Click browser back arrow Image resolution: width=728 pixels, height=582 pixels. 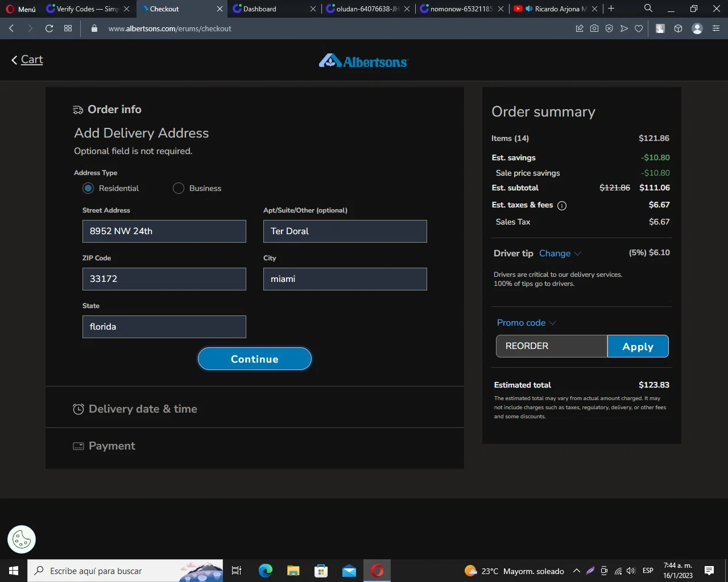pos(11,28)
